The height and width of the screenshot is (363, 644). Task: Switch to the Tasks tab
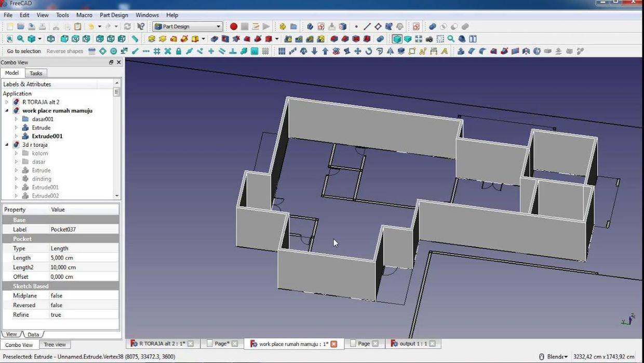pos(36,73)
